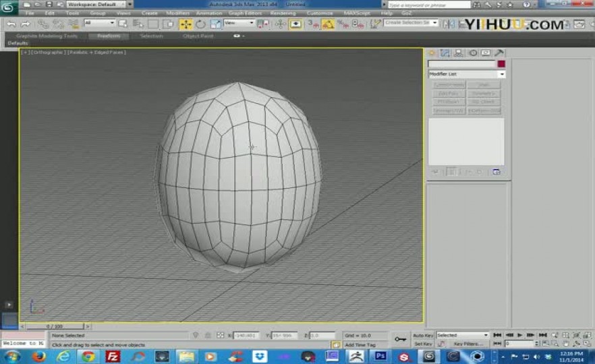Click the viewport label Orthographic
This screenshot has height=364, width=595.
[x=49, y=53]
